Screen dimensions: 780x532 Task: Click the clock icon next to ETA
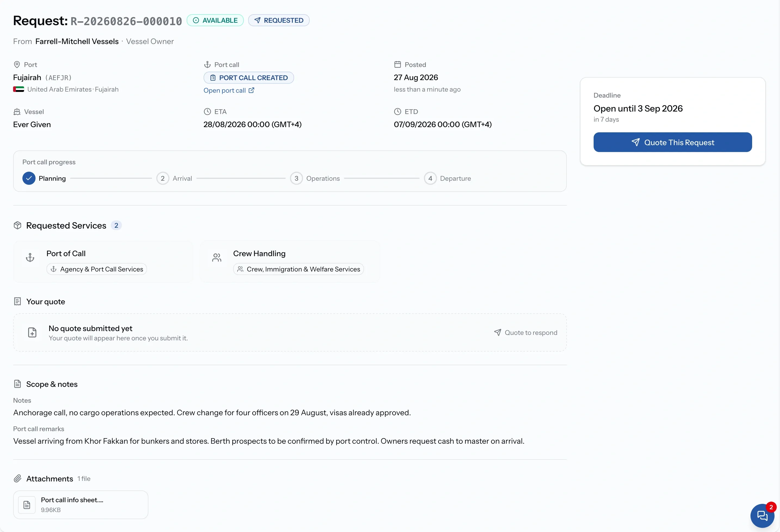point(207,112)
